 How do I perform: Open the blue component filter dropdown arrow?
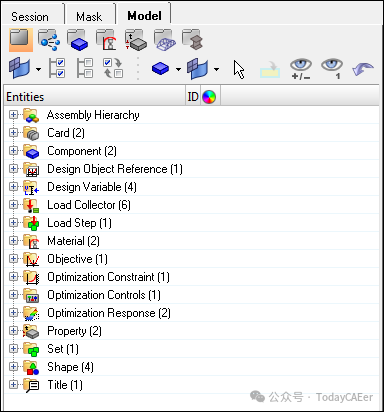pos(178,69)
